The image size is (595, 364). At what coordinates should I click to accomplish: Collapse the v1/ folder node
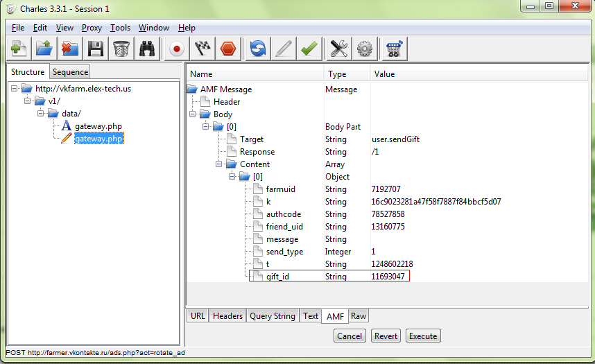pos(27,101)
